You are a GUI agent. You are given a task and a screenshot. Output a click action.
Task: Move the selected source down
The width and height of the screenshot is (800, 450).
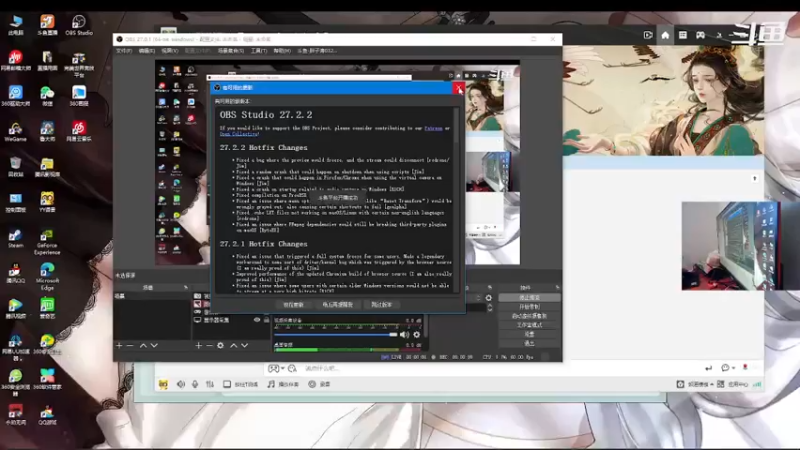[244, 345]
